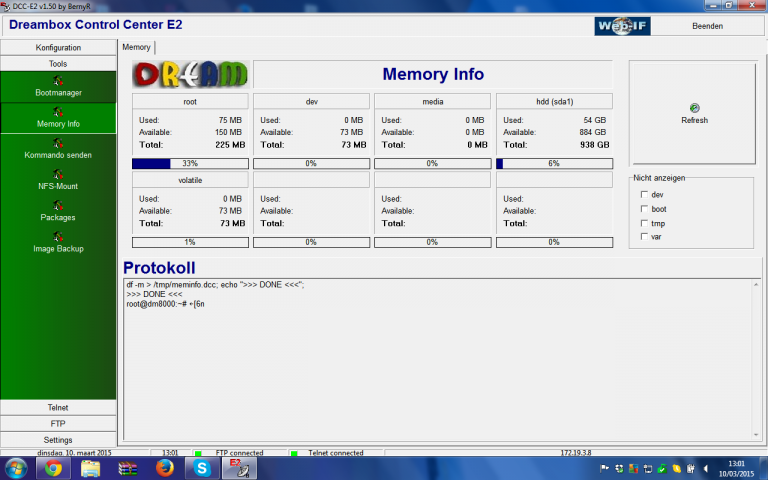Open the Image Backup tool
768x480 pixels.
pyautogui.click(x=58, y=238)
